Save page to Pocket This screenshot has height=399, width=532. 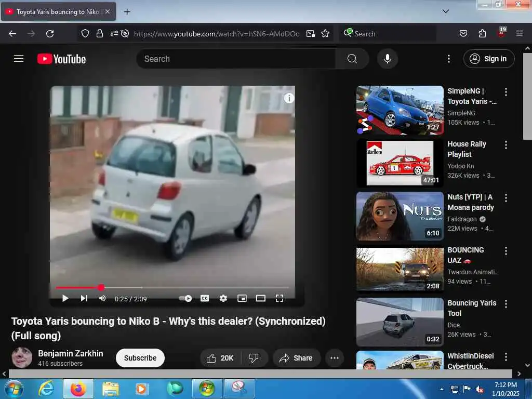pos(463,33)
